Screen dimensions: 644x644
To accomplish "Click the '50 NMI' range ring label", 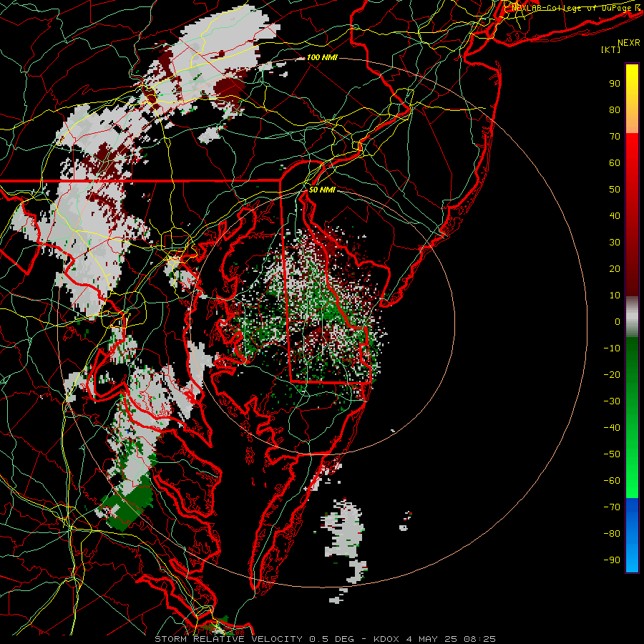I will coord(322,190).
